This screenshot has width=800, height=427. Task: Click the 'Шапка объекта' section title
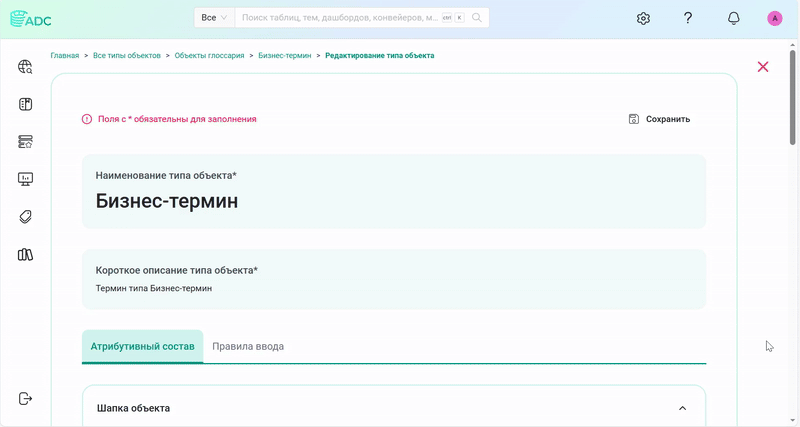133,408
